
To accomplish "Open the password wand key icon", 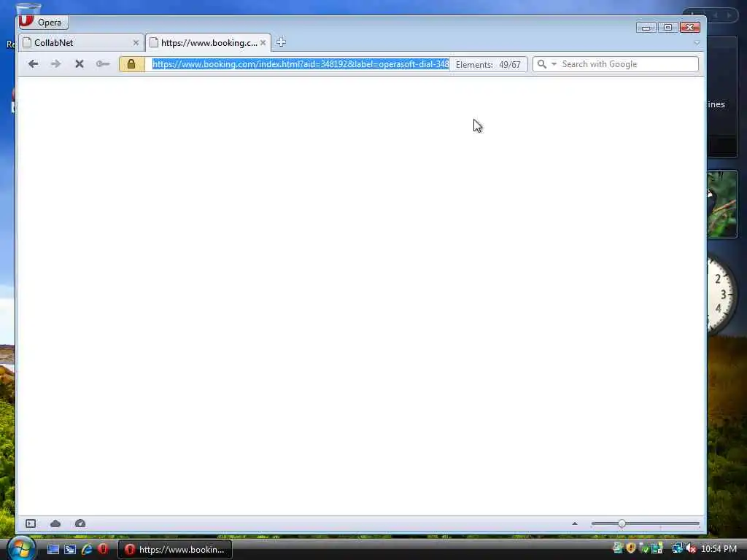I will pyautogui.click(x=102, y=64).
